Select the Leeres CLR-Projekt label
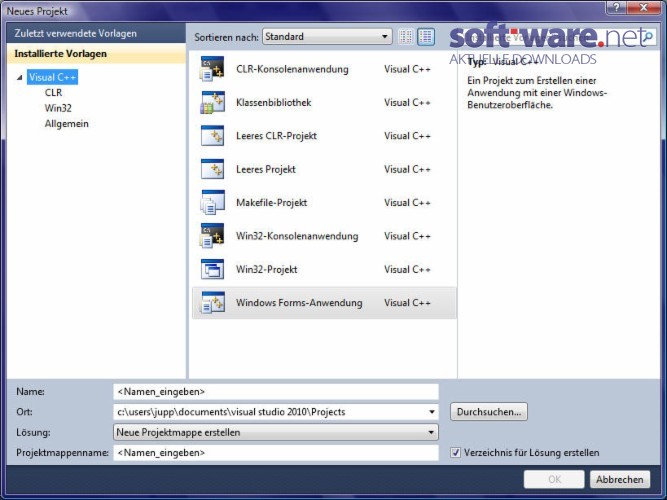The image size is (667, 500). [276, 136]
